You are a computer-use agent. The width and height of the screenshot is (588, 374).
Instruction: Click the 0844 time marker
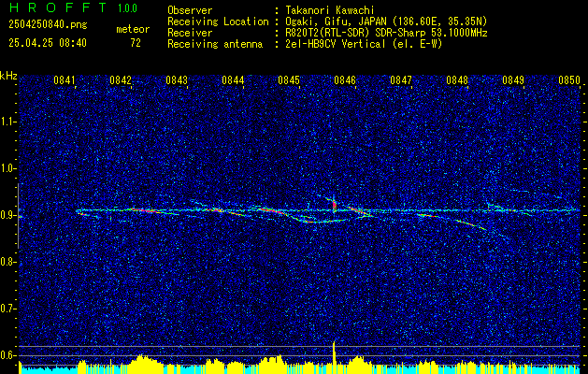pyautogui.click(x=233, y=80)
